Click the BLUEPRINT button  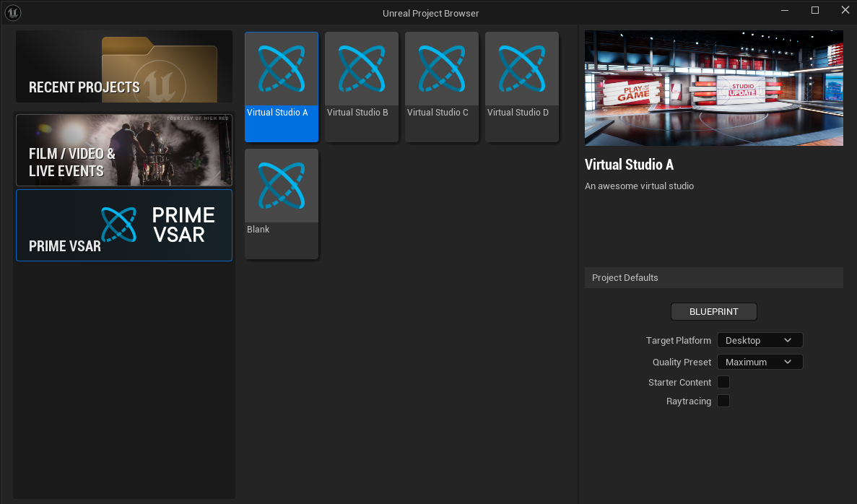click(714, 312)
